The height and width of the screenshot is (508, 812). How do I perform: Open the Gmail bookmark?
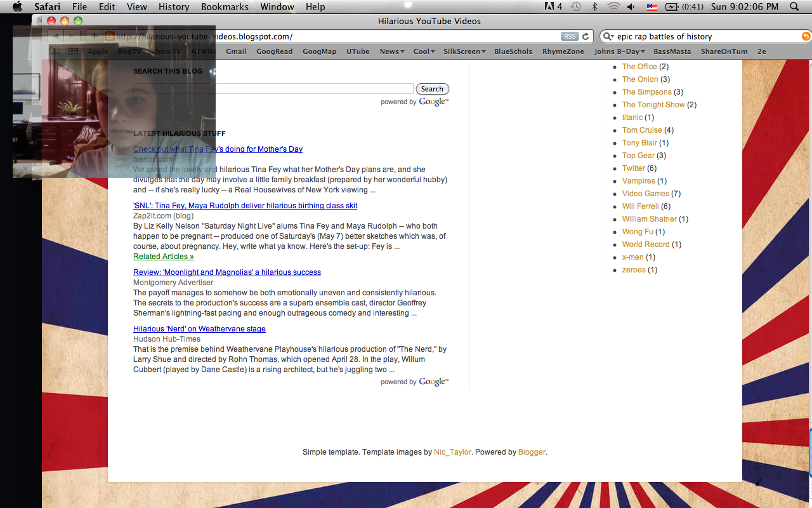(236, 51)
